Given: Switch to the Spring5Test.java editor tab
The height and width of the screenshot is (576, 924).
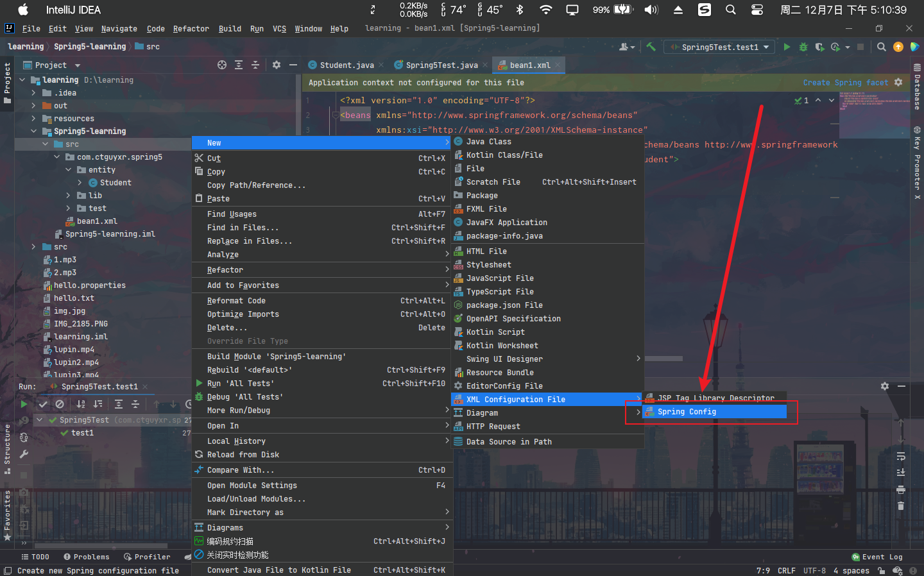Looking at the screenshot, I should tap(441, 65).
